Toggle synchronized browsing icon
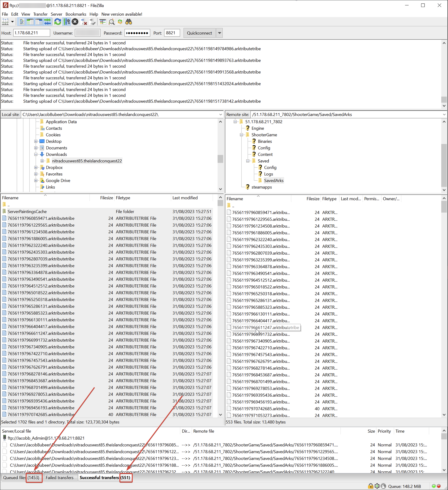The height and width of the screenshot is (490, 448). 120,22
